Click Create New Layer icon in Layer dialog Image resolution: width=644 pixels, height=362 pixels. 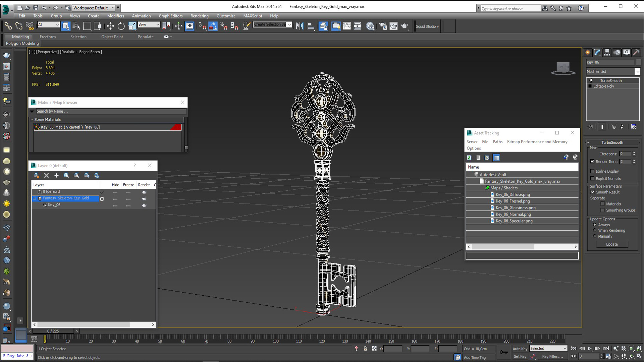pos(36,175)
